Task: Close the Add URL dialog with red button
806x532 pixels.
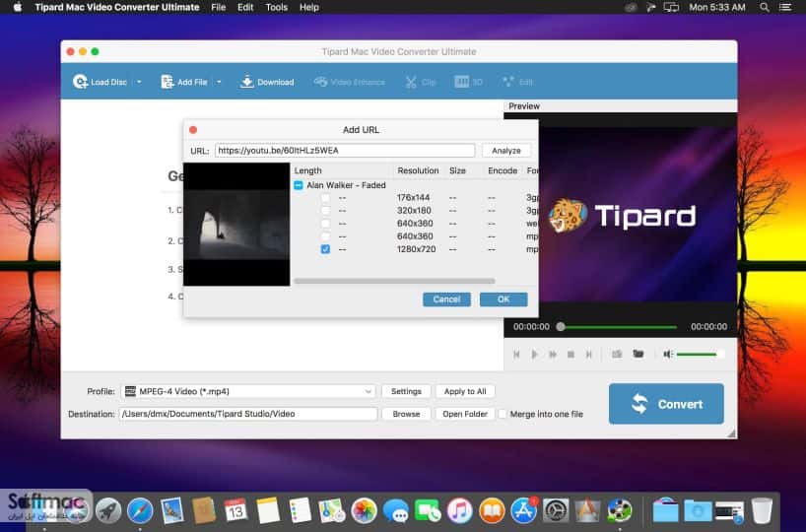Action: click(x=193, y=130)
